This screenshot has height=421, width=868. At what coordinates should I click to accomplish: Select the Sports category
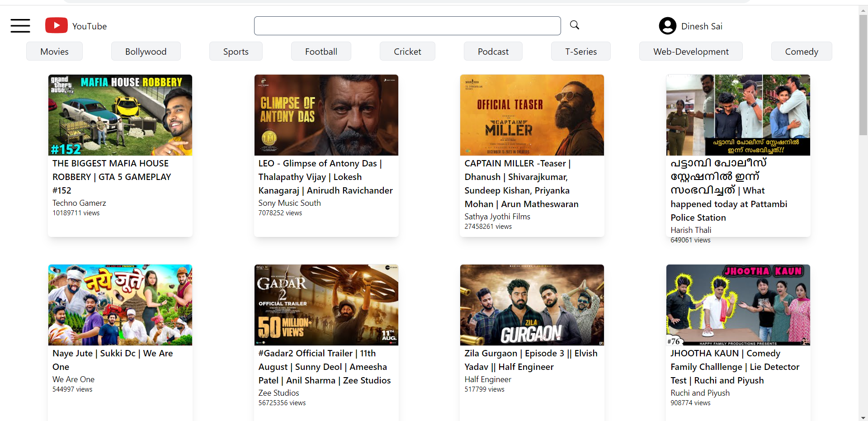click(x=236, y=51)
